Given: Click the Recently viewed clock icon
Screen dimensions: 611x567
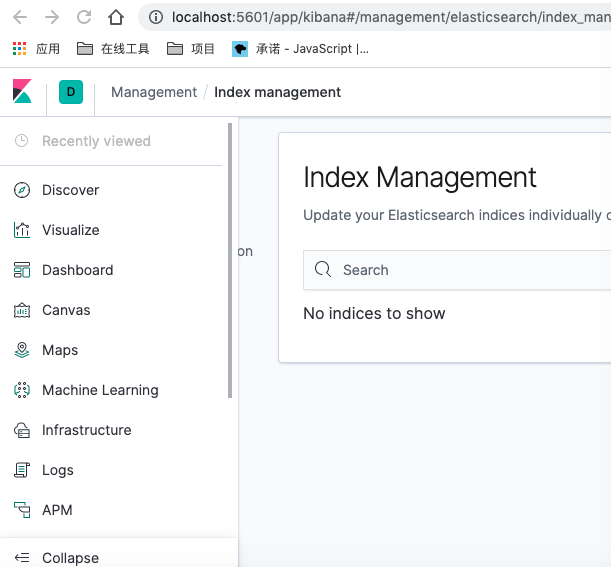Looking at the screenshot, I should pyautogui.click(x=21, y=141).
